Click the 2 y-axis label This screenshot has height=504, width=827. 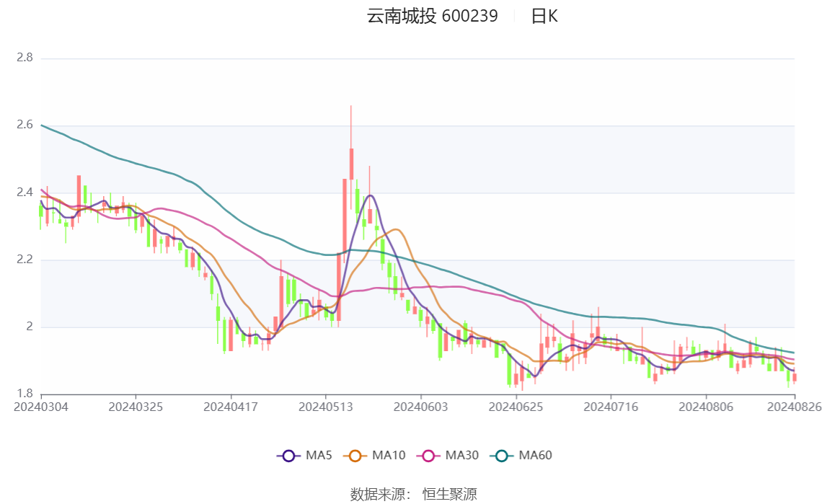point(30,327)
